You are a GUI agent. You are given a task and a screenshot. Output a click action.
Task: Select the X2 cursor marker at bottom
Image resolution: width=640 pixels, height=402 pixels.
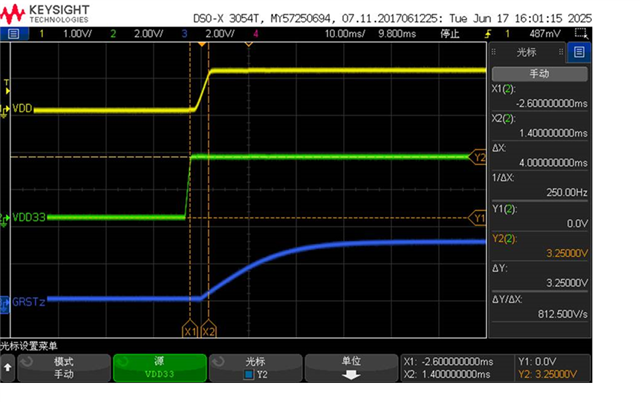pyautogui.click(x=209, y=329)
